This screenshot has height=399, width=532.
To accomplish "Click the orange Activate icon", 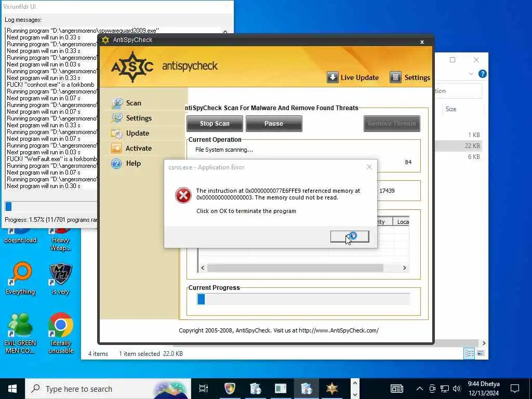I will [116, 148].
